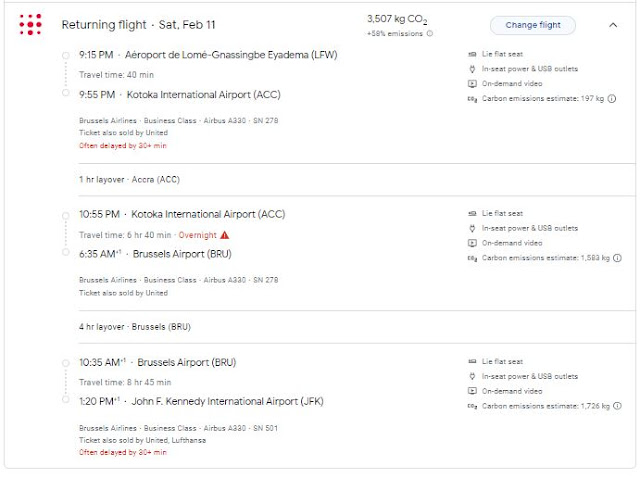This screenshot has width=640, height=478.
Task: Click info icon beside 1,726 kg carbon estimate
Action: [618, 406]
